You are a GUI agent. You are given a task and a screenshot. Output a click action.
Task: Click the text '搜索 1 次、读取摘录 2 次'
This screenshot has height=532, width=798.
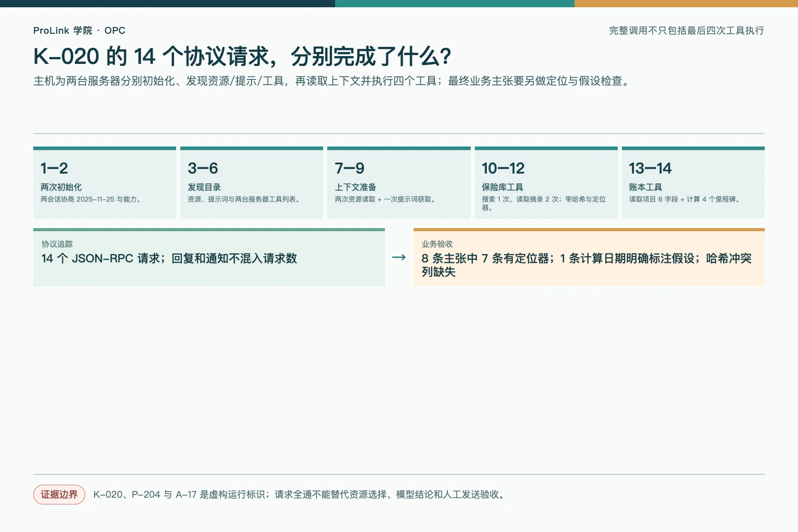(x=521, y=199)
